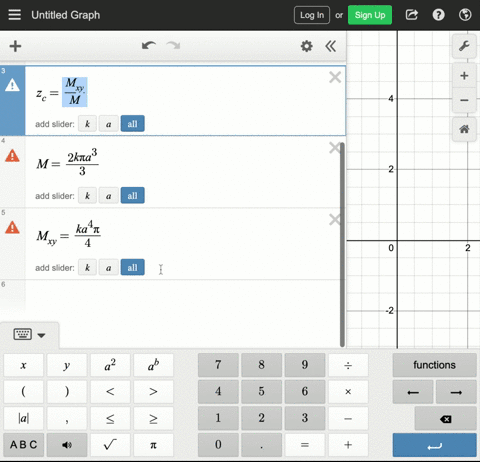Tap the divide key
The height and width of the screenshot is (462, 480).
point(348,365)
